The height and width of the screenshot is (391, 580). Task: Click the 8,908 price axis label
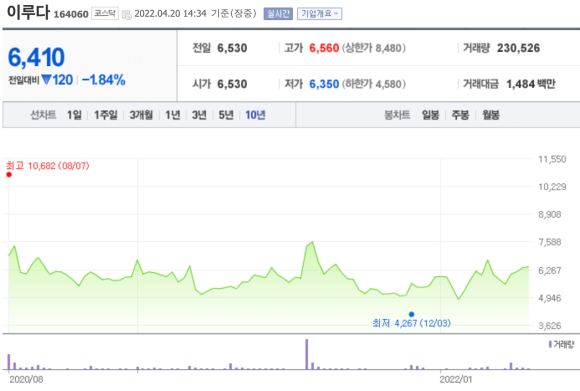550,215
